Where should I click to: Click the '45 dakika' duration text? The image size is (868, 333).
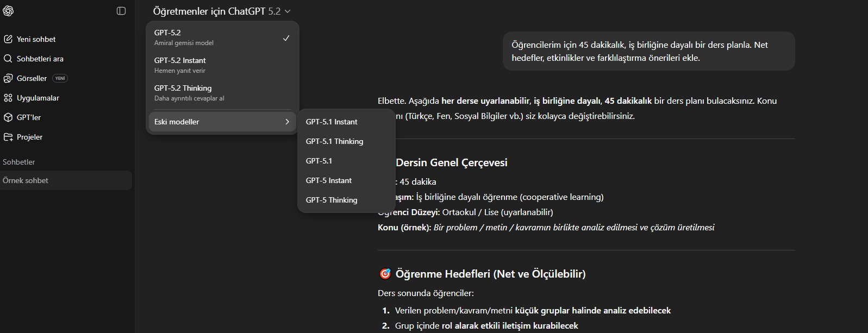click(417, 181)
